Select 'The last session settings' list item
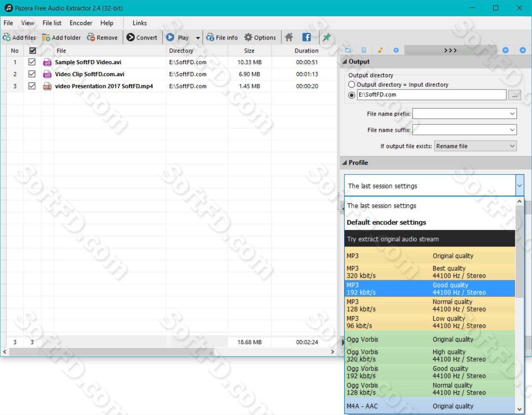Viewport: 532px width, 415px height. point(430,206)
